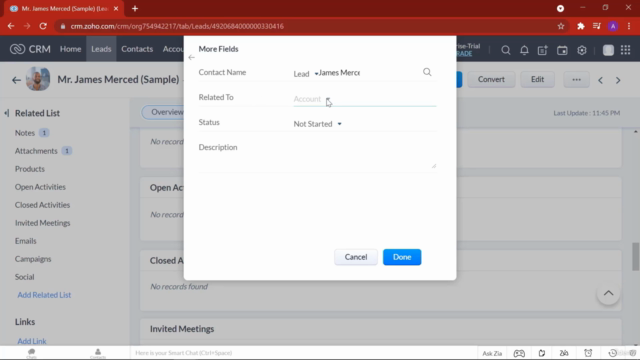Select Emails in Related List

click(26, 241)
